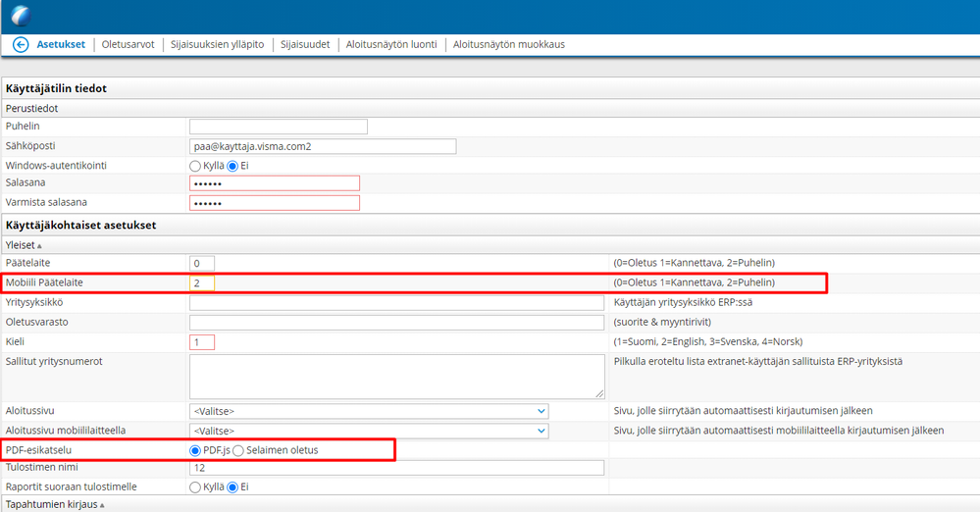Select PDF.js radio option
Image resolution: width=980 pixels, height=512 pixels.
click(195, 451)
